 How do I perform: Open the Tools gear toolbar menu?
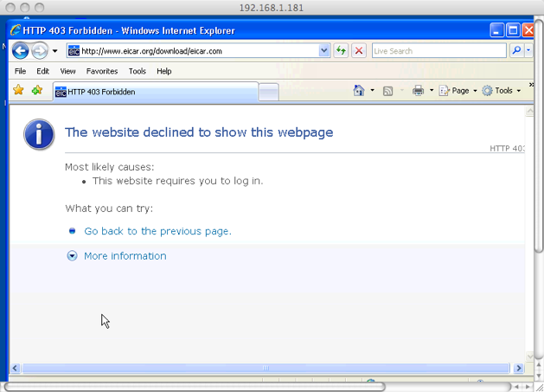(x=502, y=91)
